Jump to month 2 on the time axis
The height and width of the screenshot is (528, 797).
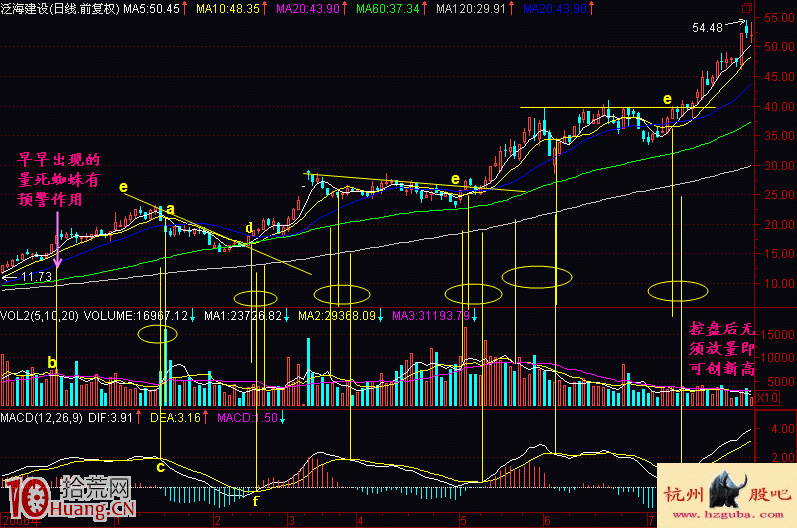pyautogui.click(x=218, y=521)
